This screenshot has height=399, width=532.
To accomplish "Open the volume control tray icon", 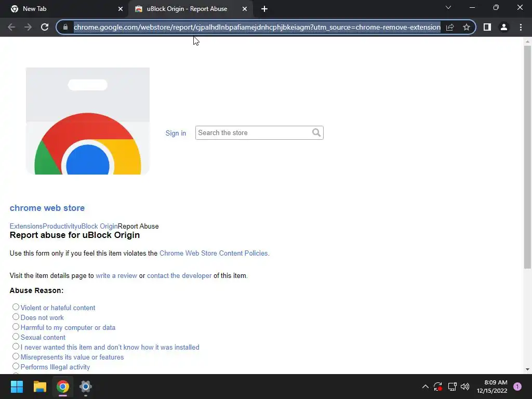I will click(465, 387).
